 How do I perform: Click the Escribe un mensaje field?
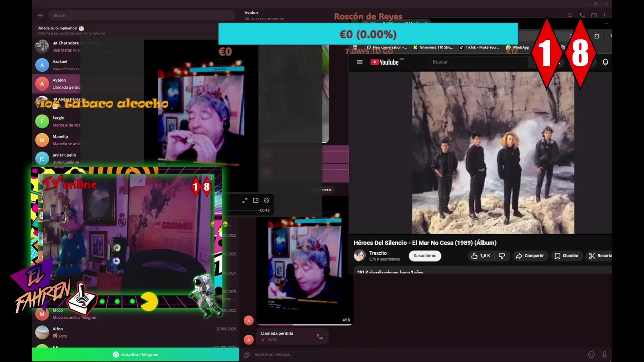(418, 354)
